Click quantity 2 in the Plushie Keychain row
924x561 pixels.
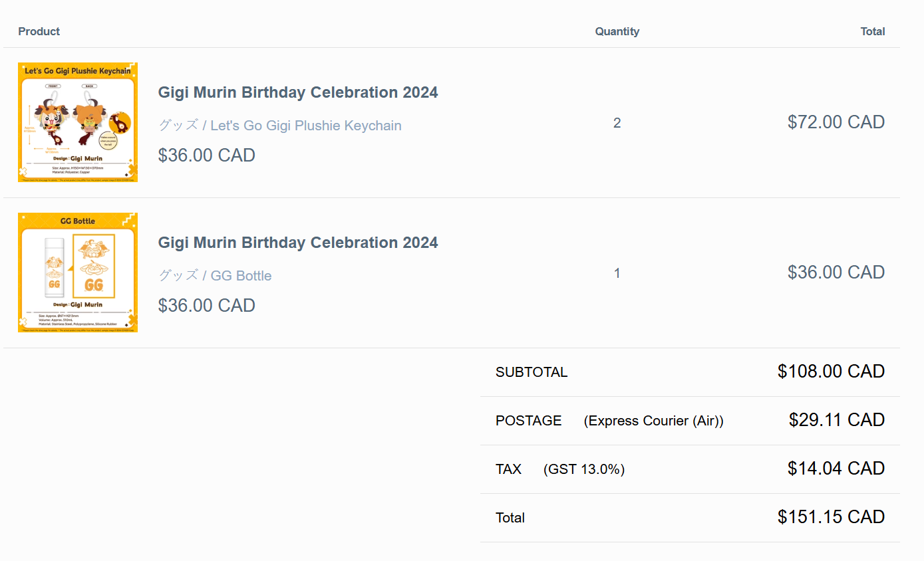point(617,123)
